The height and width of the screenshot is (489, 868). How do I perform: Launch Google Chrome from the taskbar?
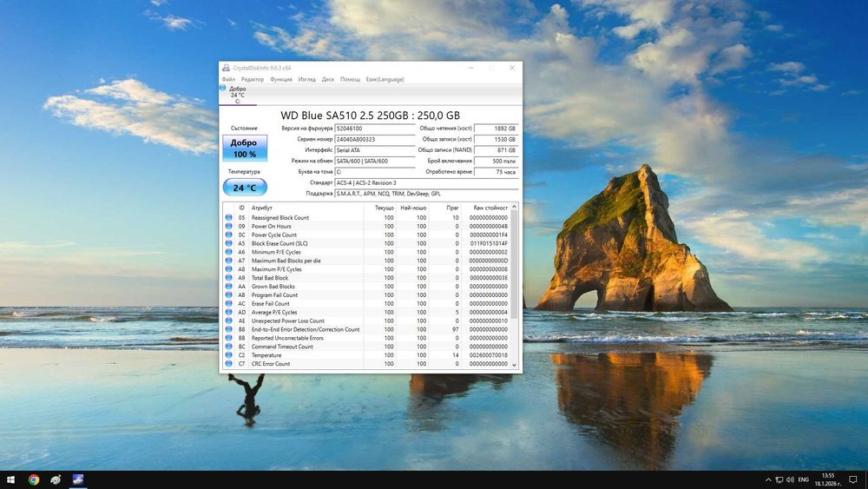(x=34, y=479)
